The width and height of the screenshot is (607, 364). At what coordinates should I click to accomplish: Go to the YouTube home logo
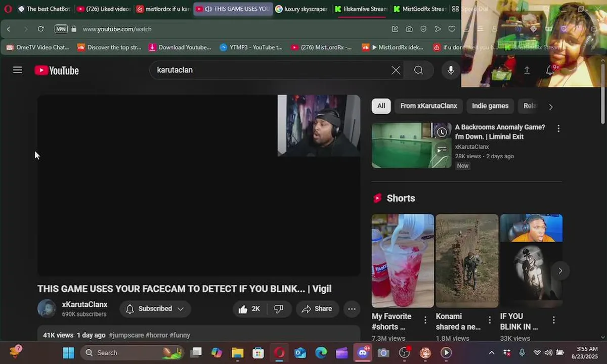(57, 70)
